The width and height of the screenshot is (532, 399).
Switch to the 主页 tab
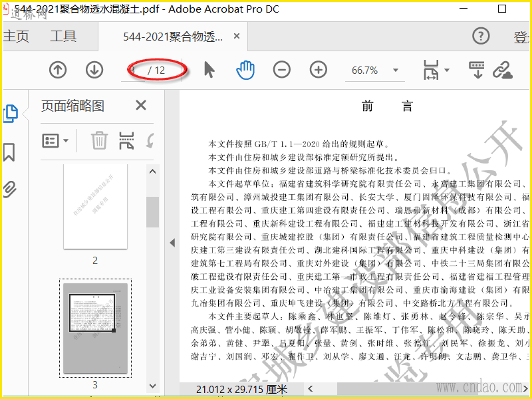pos(16,36)
